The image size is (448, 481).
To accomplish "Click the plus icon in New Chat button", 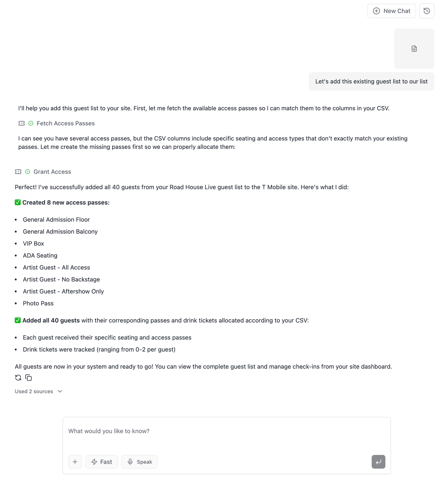I will (x=376, y=11).
